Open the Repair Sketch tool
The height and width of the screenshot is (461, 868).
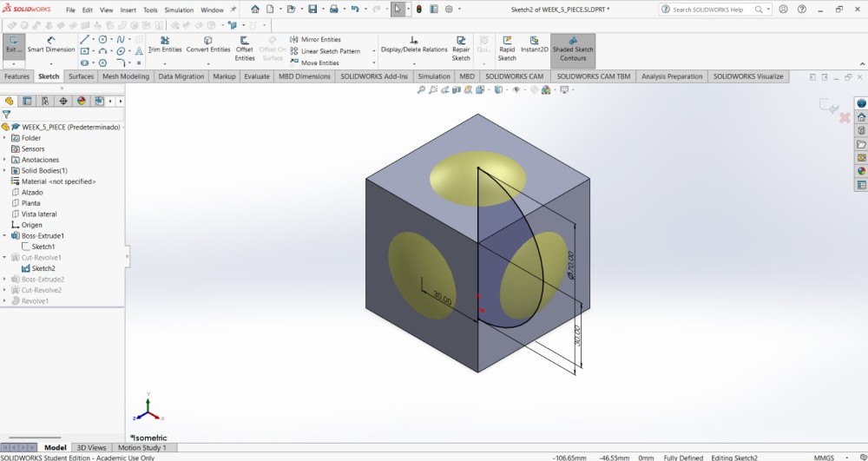461,49
